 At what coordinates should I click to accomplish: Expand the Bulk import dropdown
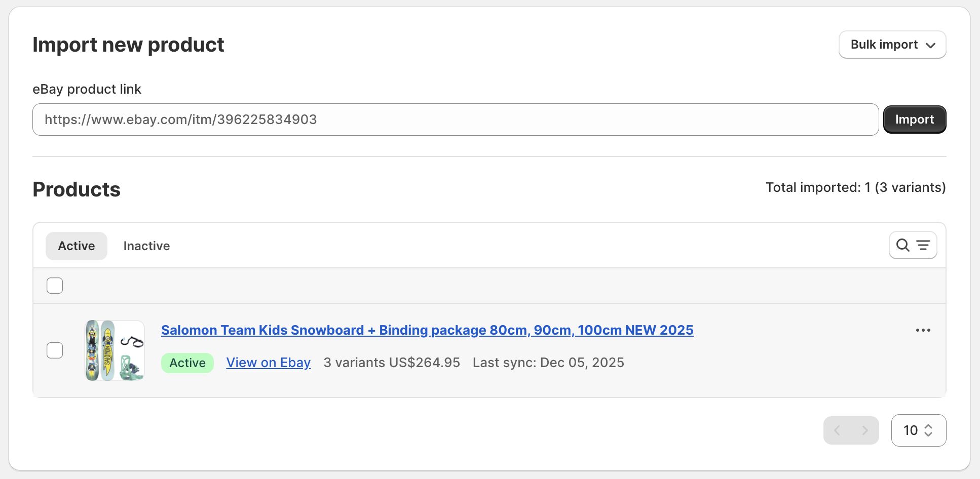pos(892,45)
